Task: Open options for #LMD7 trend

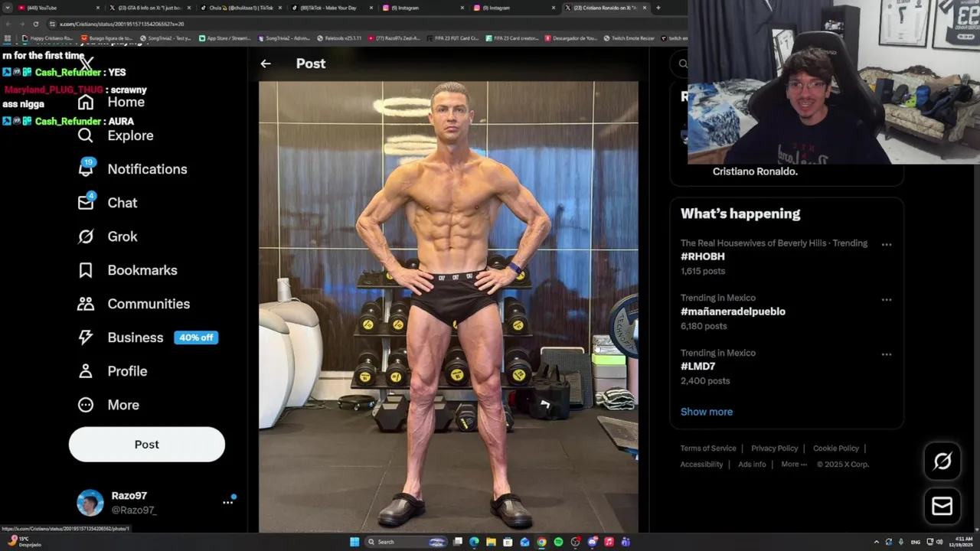Action: click(886, 354)
